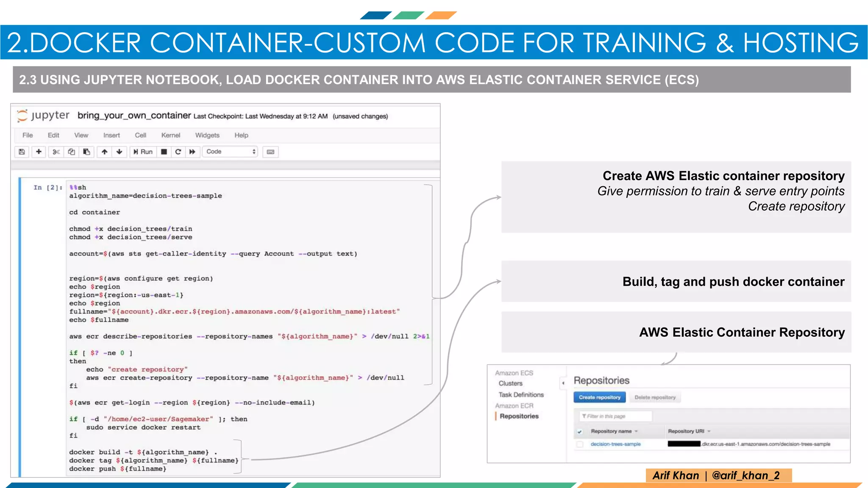The height and width of the screenshot is (488, 868).
Task: Click the Create repository button
Action: click(x=599, y=397)
